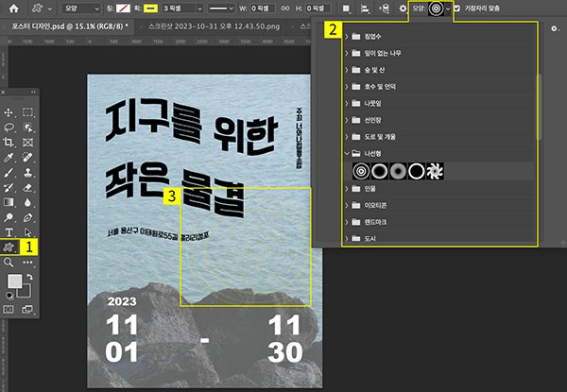Collapse the 나선형 shape folder
Screen dimensions: 567x392
pos(348,152)
